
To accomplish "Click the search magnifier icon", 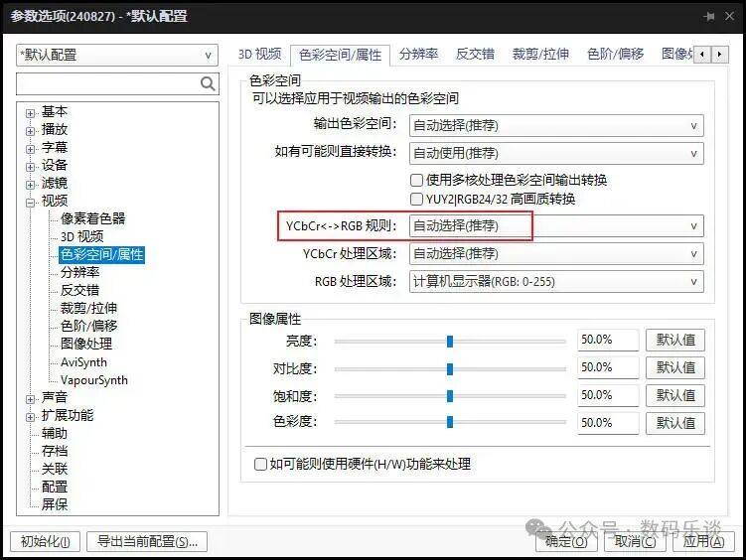I will pyautogui.click(x=208, y=84).
